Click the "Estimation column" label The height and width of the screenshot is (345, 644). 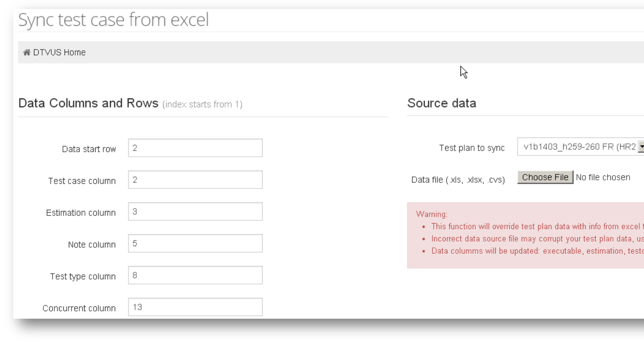[81, 213]
